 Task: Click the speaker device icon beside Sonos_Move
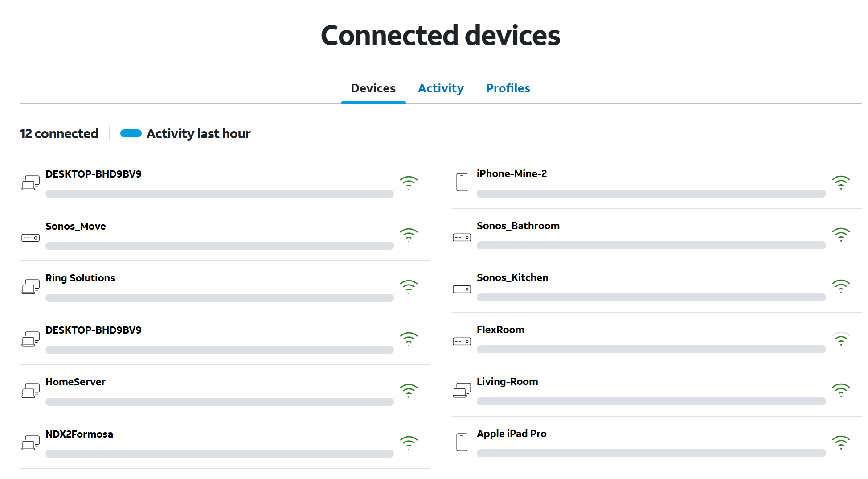click(30, 238)
